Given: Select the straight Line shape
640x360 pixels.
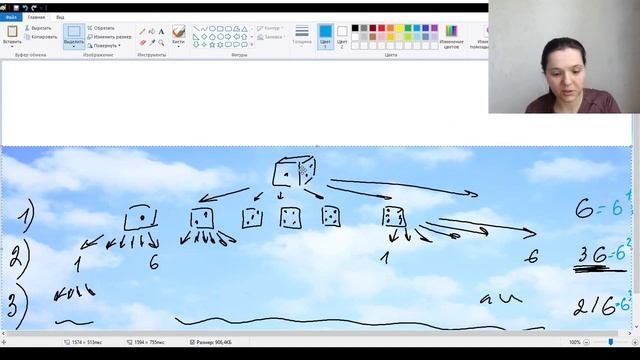Looking at the screenshot, I should pos(196,29).
